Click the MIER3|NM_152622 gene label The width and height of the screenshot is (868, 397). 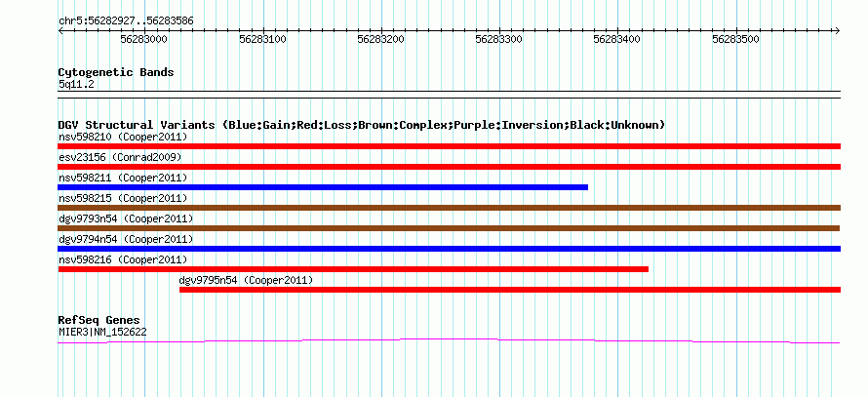102,333
